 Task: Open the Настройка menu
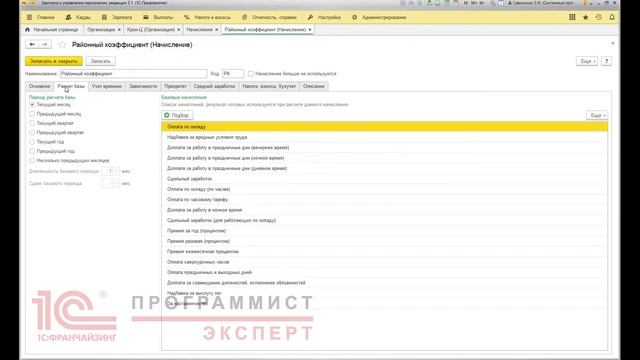324,18
